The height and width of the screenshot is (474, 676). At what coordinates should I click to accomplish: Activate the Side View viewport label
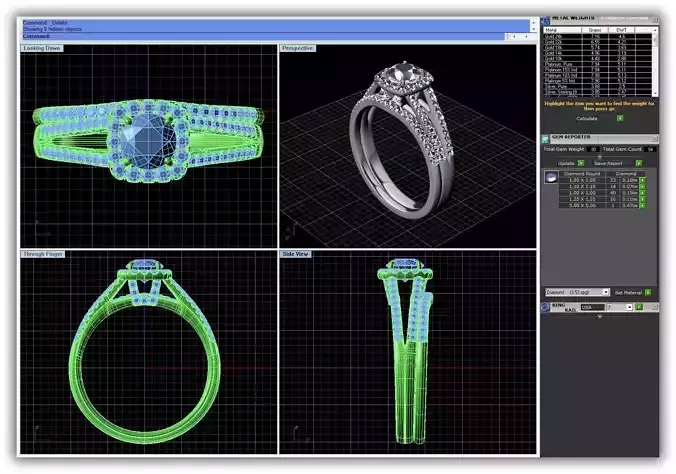(295, 254)
